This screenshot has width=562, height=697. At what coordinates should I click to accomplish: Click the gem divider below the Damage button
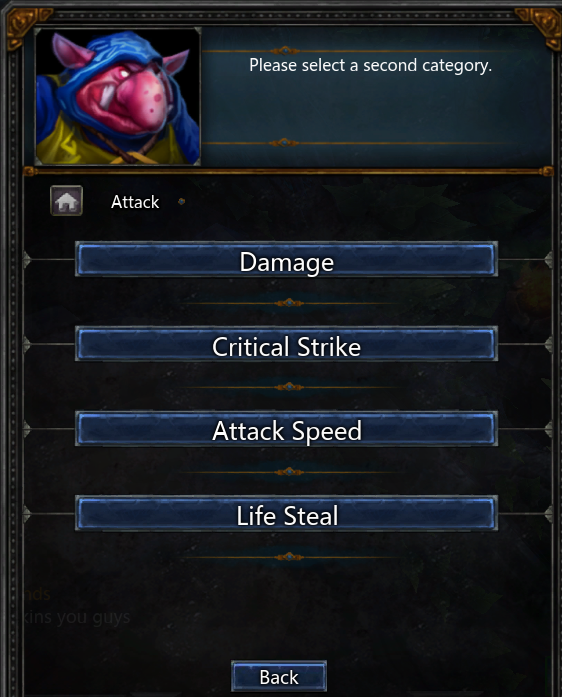289,303
